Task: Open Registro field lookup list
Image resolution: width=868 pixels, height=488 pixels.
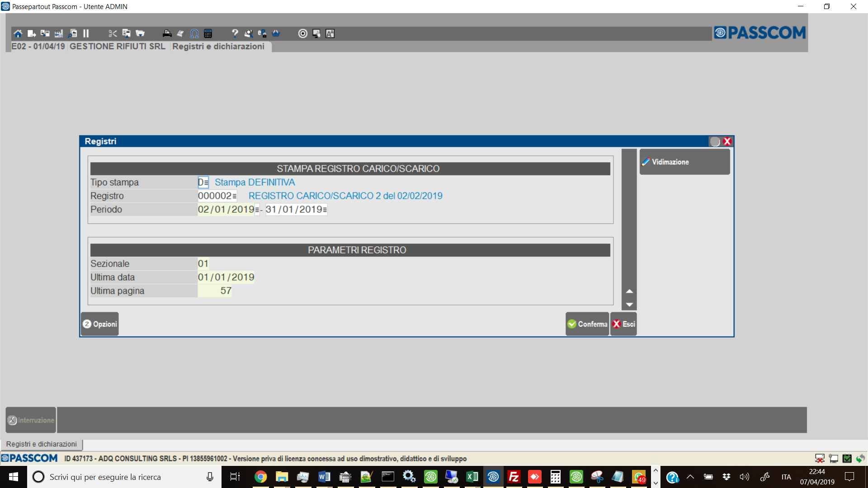Action: pos(234,197)
